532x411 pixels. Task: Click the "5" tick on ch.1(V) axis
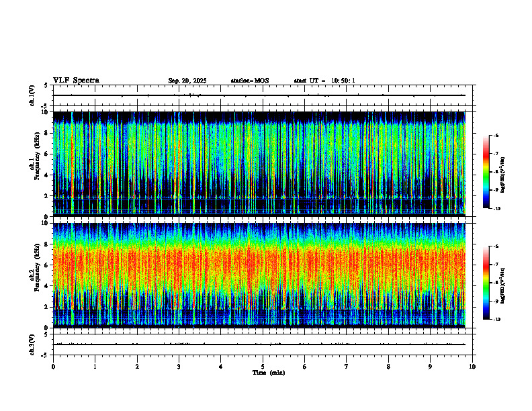[x=47, y=85]
